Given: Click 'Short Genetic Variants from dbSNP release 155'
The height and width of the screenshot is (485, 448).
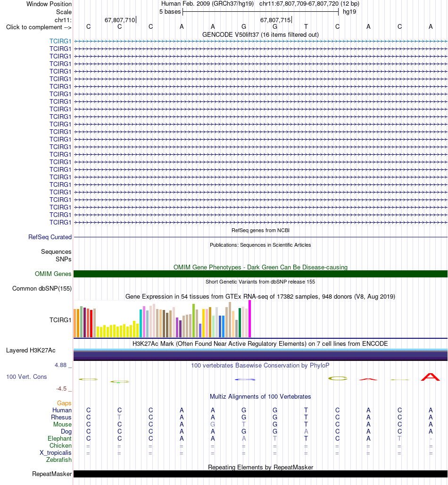Looking at the screenshot, I should 260,282.
